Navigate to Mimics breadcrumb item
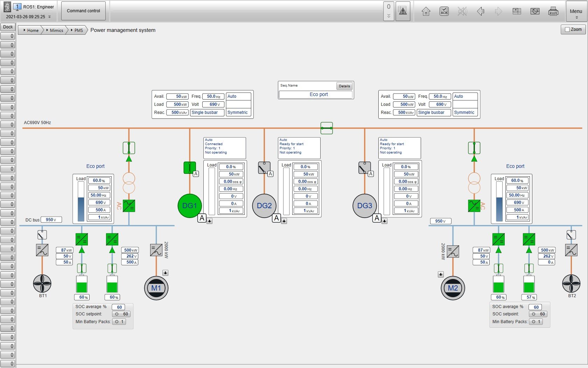The image size is (588, 368). (56, 30)
